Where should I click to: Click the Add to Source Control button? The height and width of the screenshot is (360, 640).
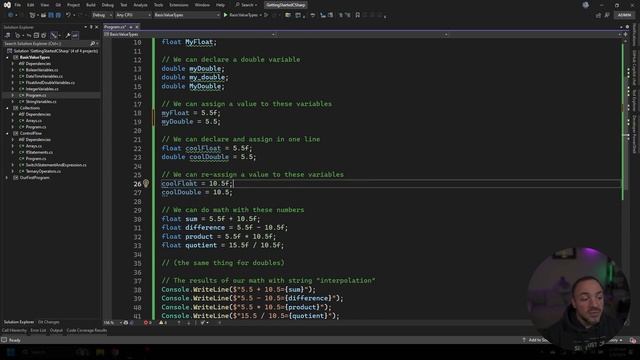[536, 340]
